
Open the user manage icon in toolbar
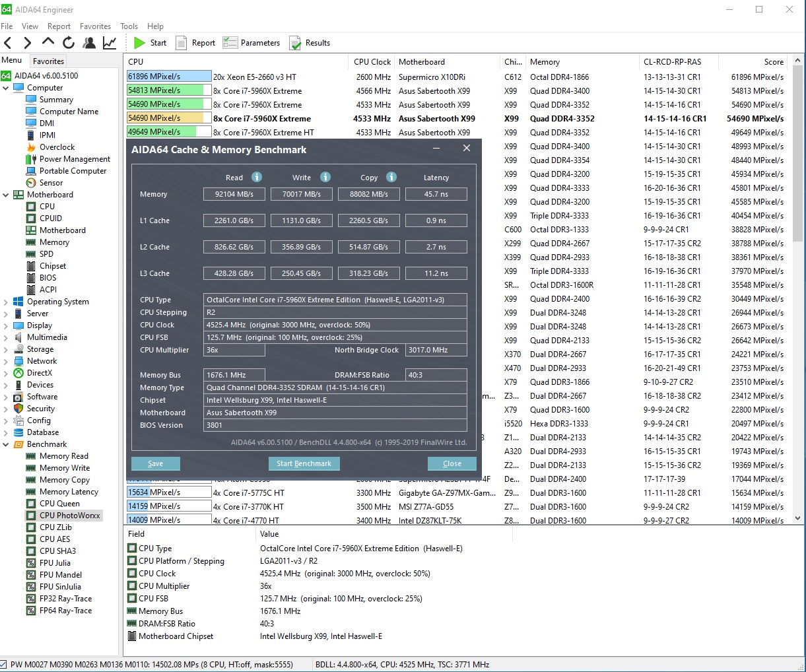(89, 43)
